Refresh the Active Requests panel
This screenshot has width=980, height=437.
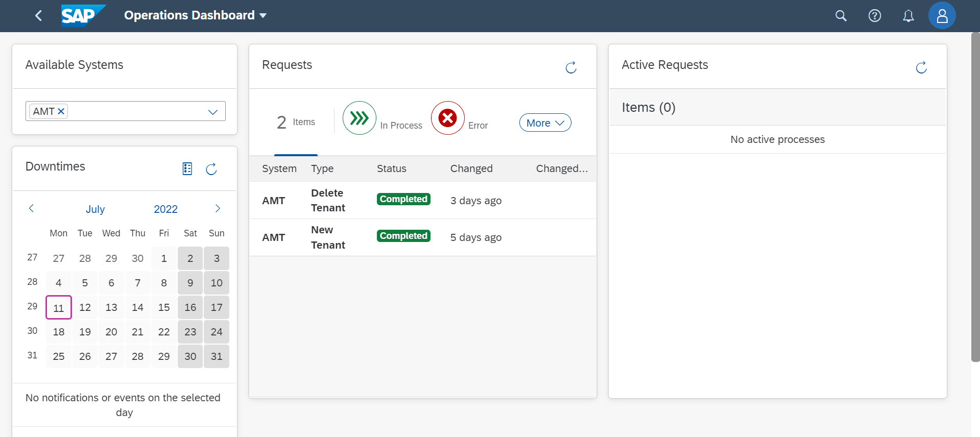tap(921, 67)
